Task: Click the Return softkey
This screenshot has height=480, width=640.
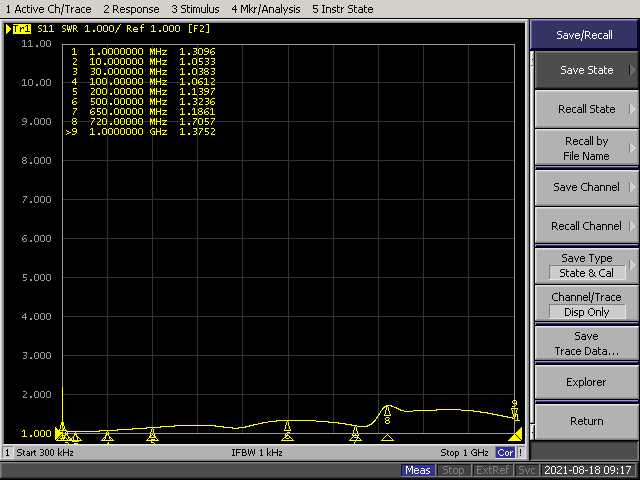Action: pos(586,421)
